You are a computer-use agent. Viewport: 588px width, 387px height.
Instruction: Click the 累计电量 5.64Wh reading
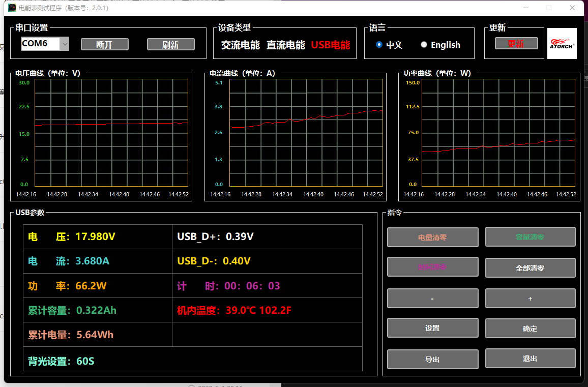71,335
